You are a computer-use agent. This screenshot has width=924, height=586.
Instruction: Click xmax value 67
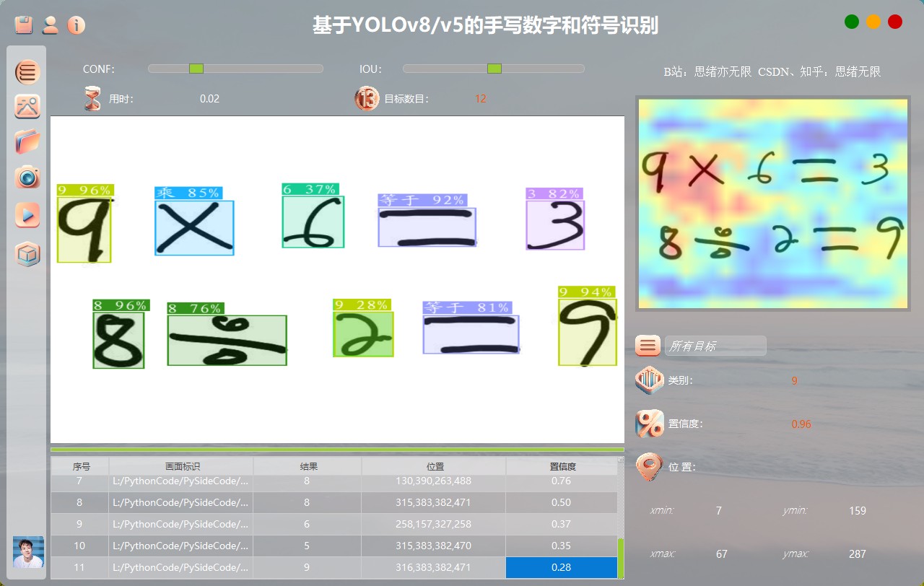[x=722, y=554]
